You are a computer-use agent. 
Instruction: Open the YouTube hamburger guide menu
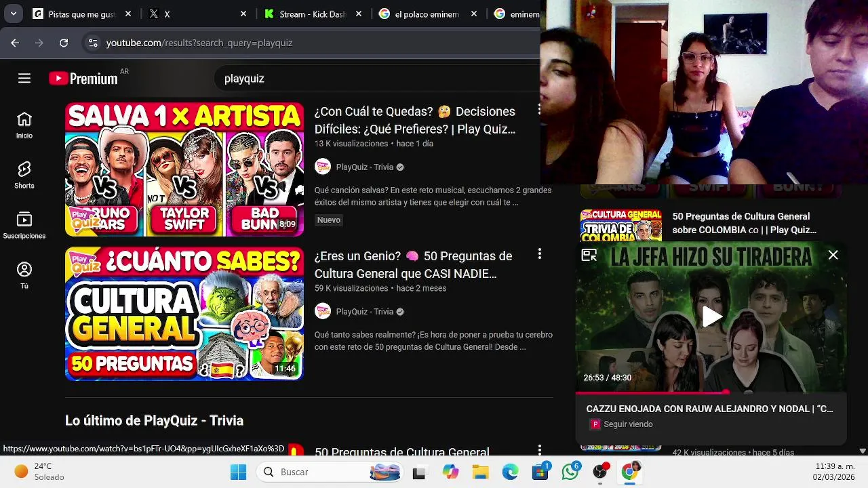tap(24, 79)
